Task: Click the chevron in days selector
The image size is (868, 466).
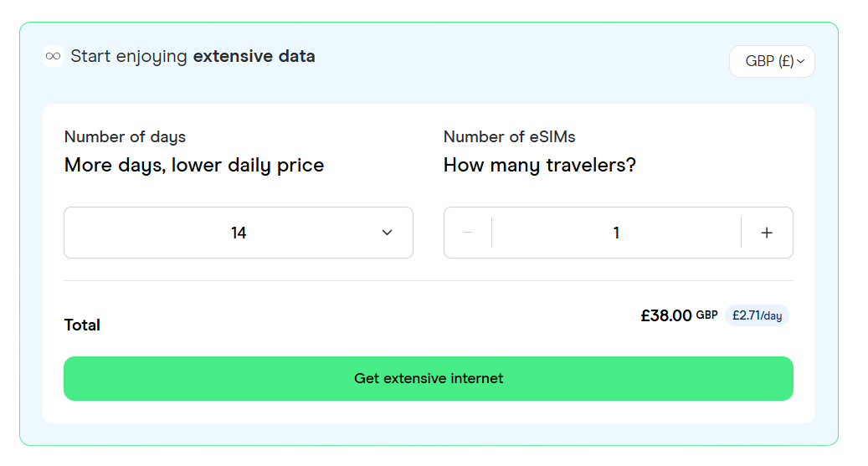Action: (x=387, y=233)
